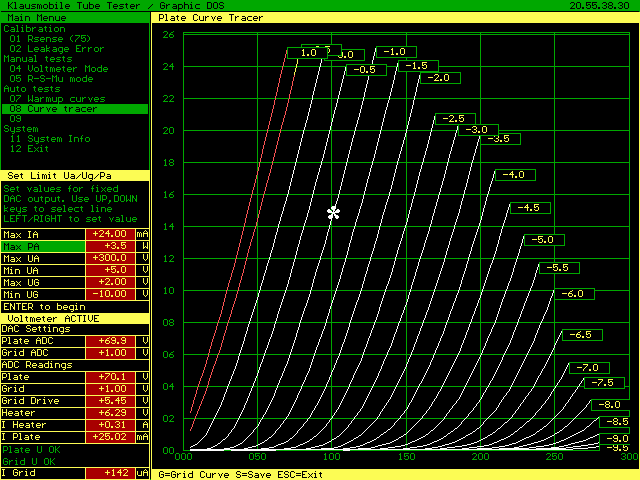The image size is (640, 480).
Task: Click the Plate U OK status
Action: (31, 450)
